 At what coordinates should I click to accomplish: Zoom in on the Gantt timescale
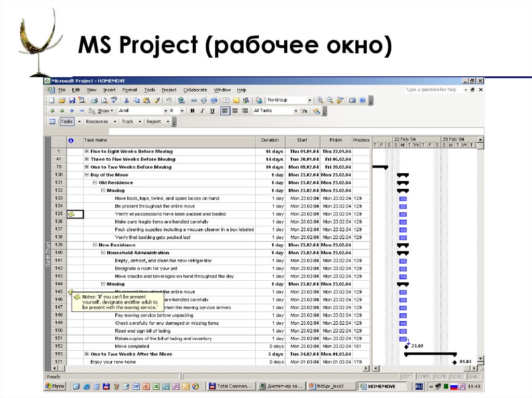pos(320,100)
